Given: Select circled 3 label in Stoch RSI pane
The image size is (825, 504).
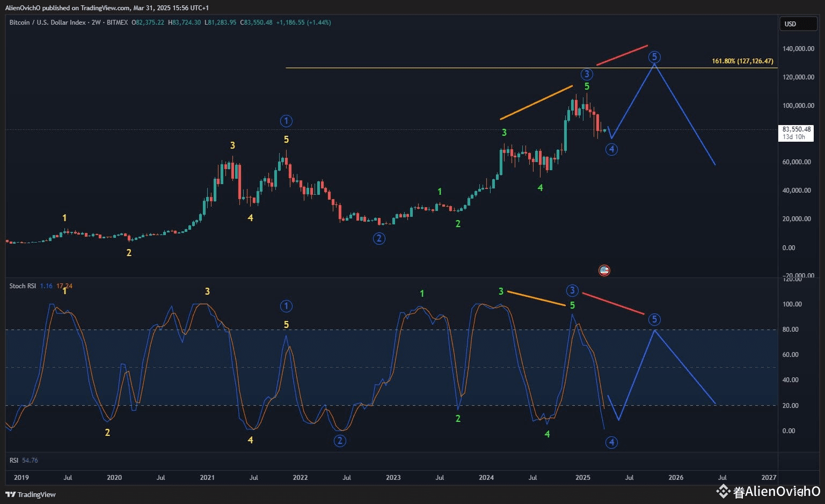Looking at the screenshot, I should 572,291.
